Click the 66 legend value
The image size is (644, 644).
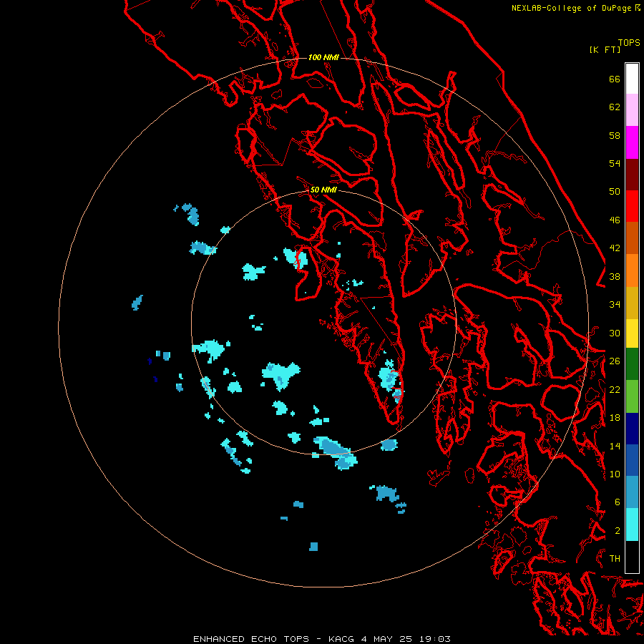point(615,79)
